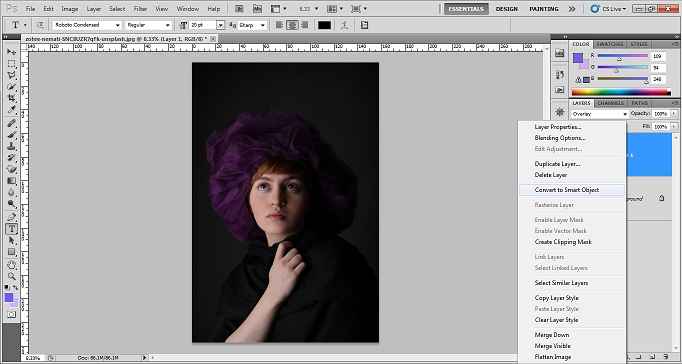This screenshot has width=682, height=364.
Task: Select the Polygonal Lasso tool
Action: 11,75
